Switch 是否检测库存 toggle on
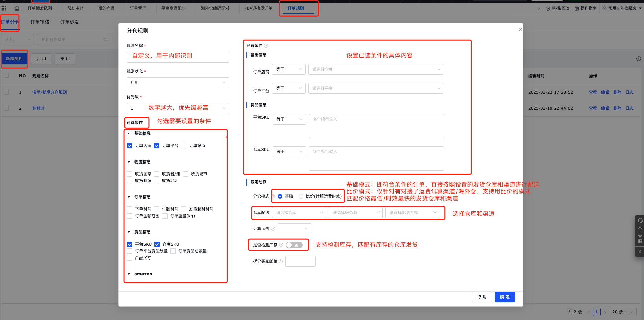This screenshot has height=320, width=644. coord(294,245)
